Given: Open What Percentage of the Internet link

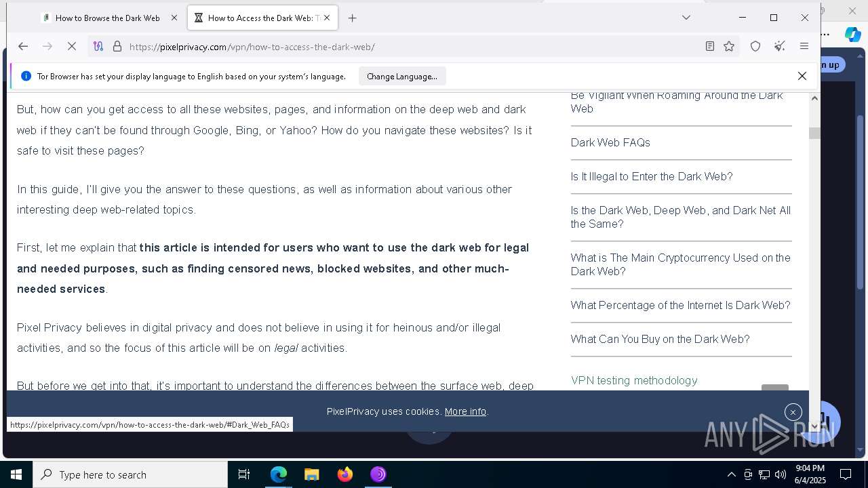Looking at the screenshot, I should click(x=681, y=305).
